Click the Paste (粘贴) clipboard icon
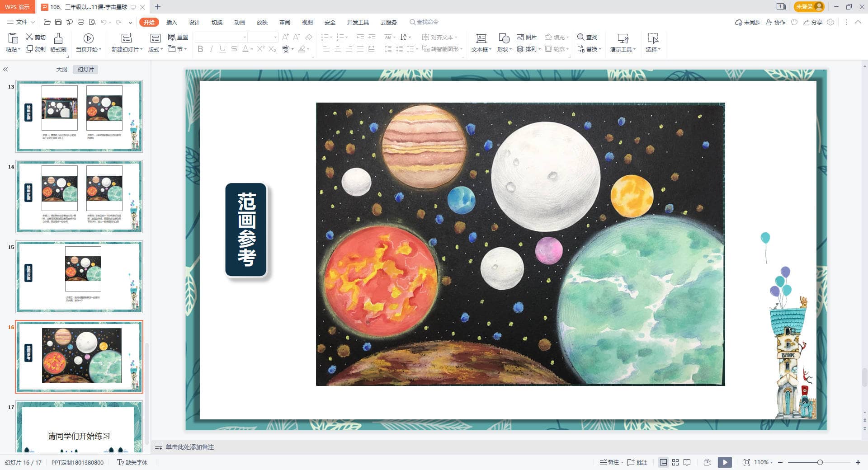 click(13, 38)
